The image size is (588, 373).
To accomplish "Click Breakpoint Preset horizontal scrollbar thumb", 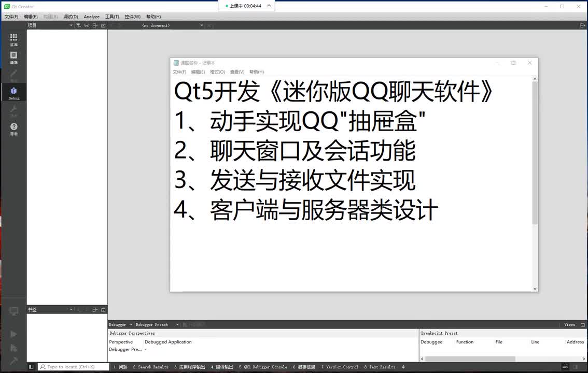I will click(470, 359).
